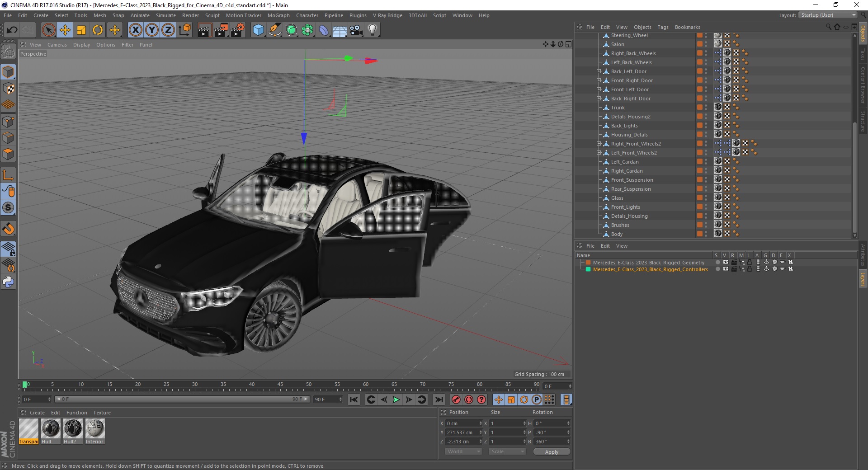The height and width of the screenshot is (470, 868).
Task: Add a camera object
Action: tap(356, 30)
